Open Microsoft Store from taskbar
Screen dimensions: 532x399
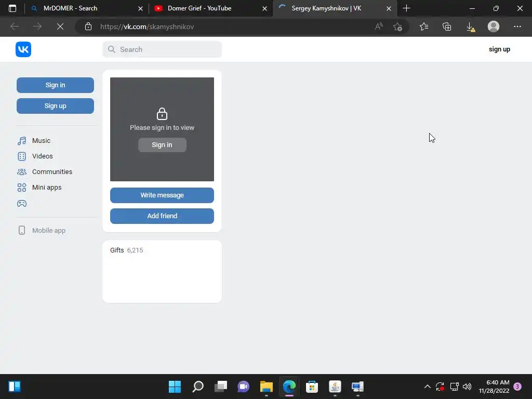312,387
